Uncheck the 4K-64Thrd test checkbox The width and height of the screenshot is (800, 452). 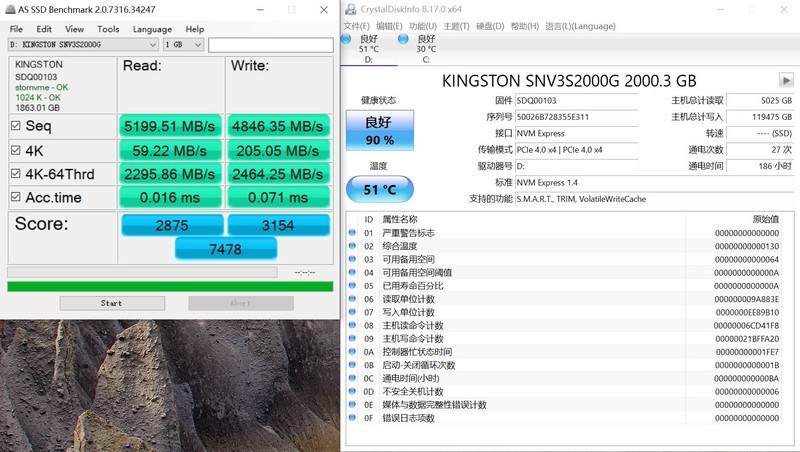[x=16, y=174]
